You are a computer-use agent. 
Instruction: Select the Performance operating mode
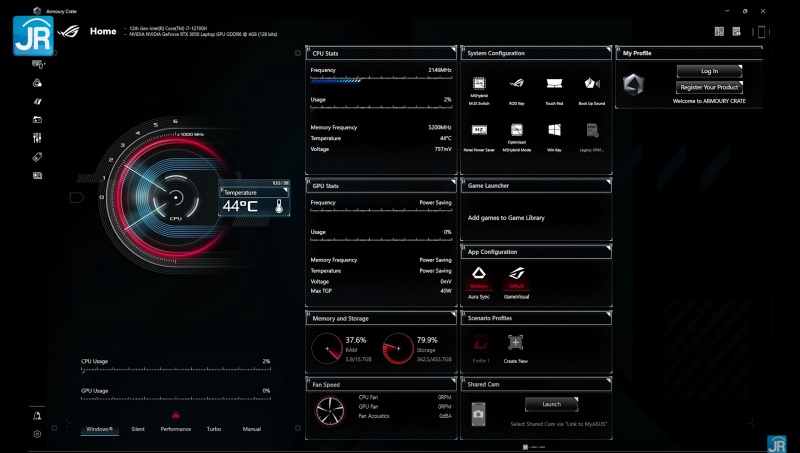pos(176,429)
